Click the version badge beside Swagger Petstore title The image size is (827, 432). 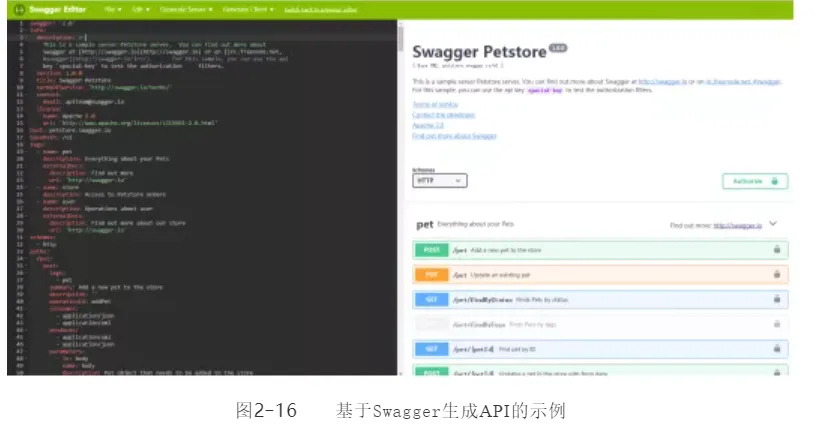coord(558,48)
